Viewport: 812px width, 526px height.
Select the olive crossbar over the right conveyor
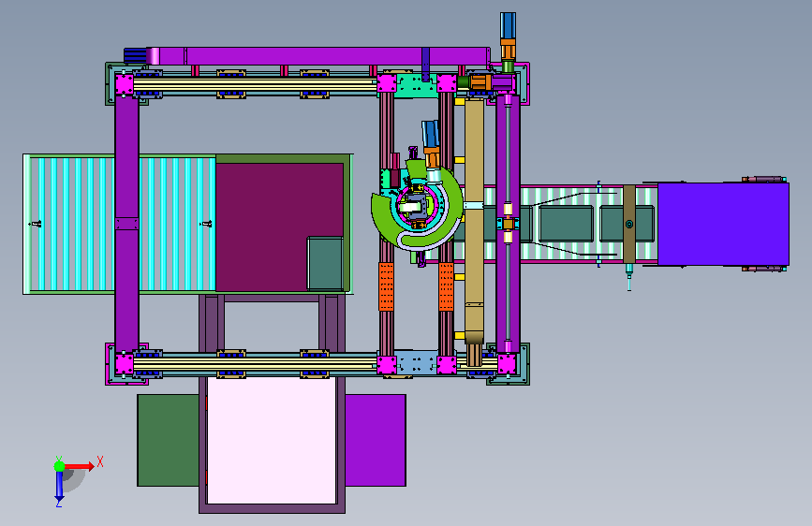click(629, 225)
